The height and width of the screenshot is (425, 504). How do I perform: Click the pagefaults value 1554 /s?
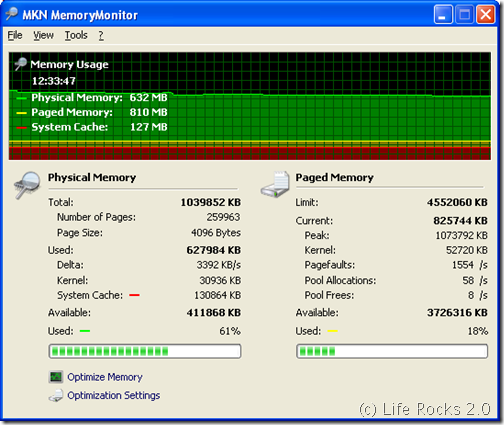point(470,265)
